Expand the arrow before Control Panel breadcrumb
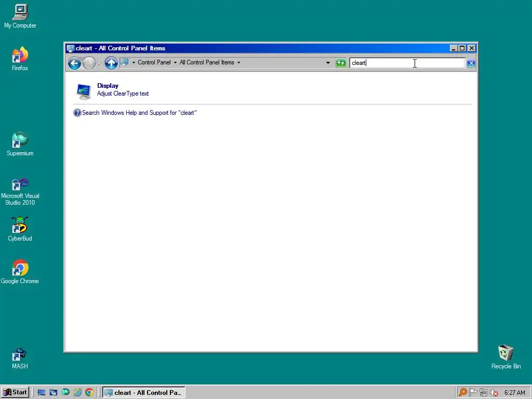 point(134,62)
